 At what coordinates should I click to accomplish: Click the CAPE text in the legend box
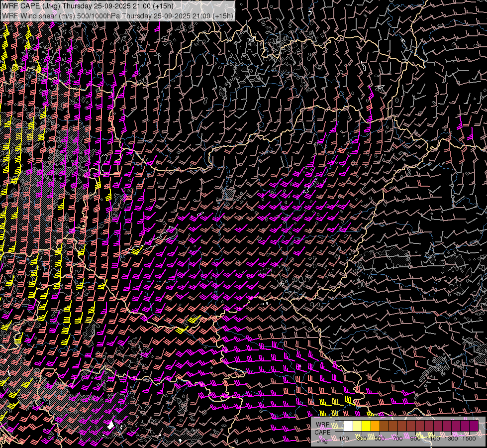pos(322,432)
